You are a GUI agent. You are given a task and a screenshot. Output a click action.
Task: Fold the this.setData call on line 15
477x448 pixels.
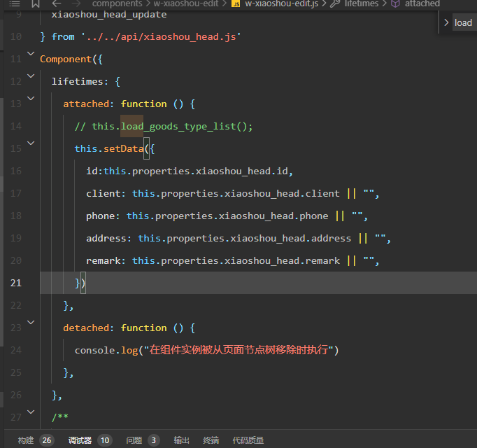pos(30,143)
